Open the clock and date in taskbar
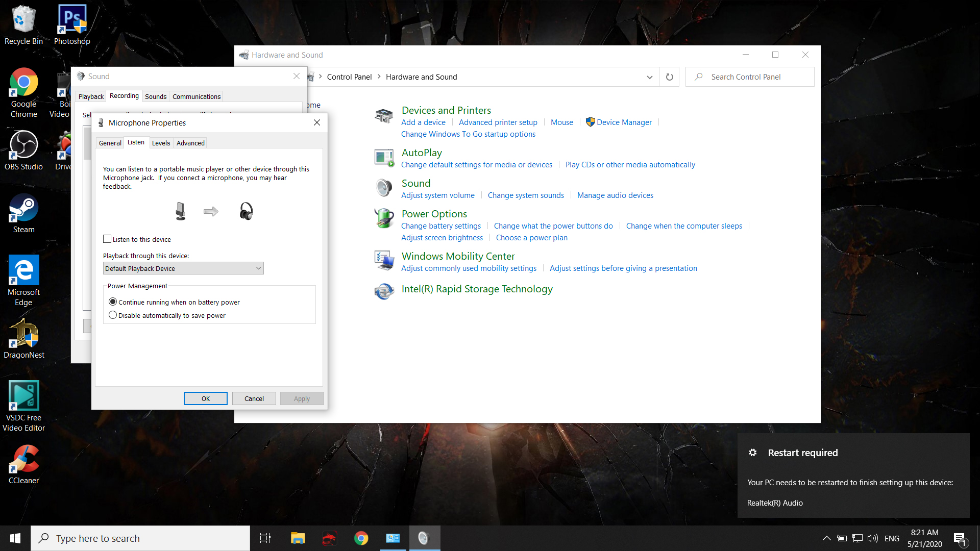 coord(925,538)
